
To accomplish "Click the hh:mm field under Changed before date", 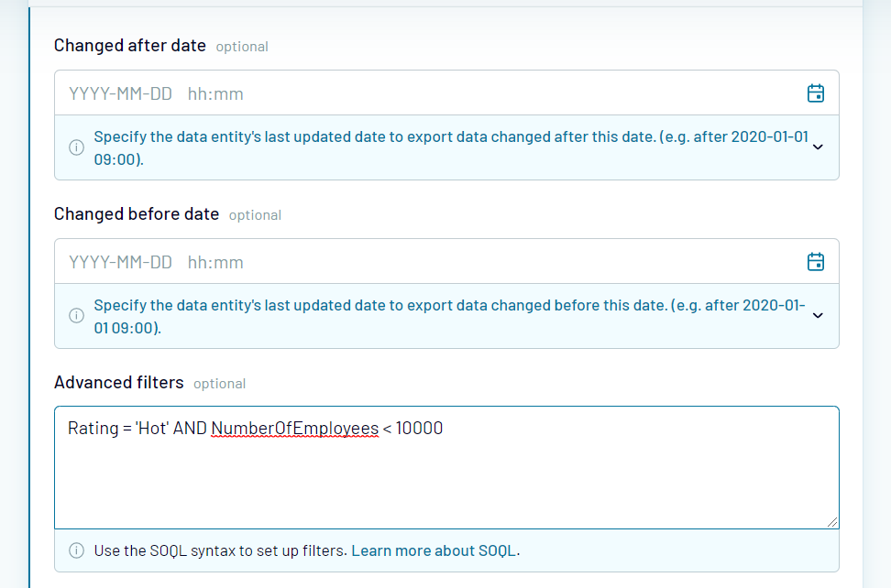I will pyautogui.click(x=214, y=261).
